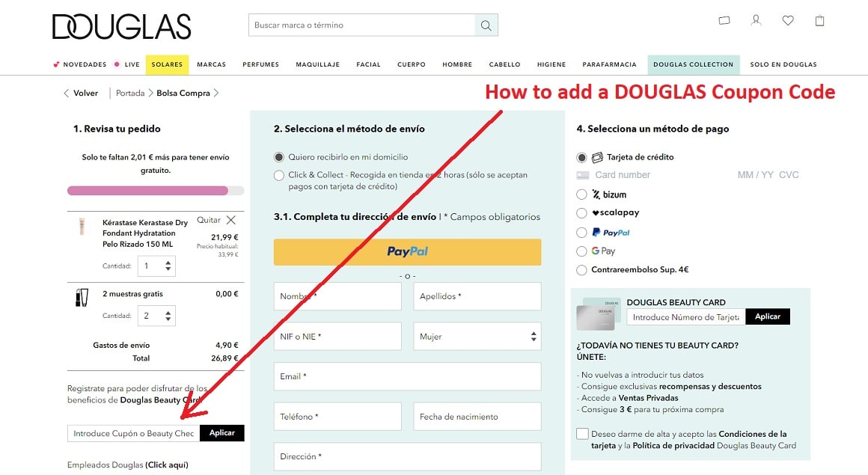Focus the Email field

(x=407, y=376)
